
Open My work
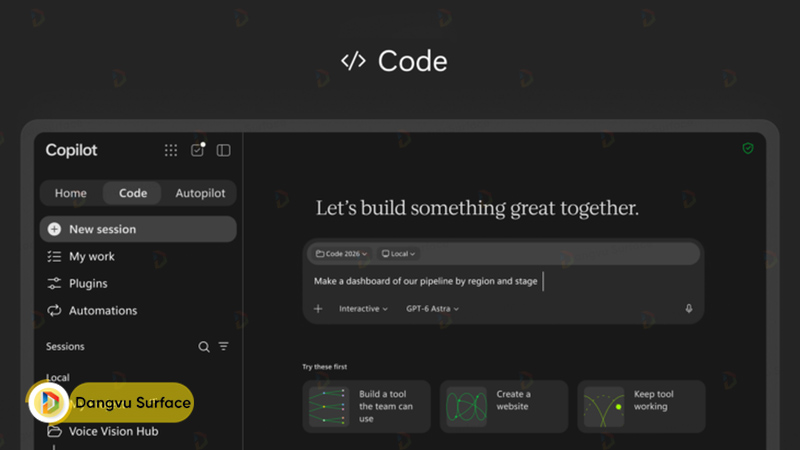pyautogui.click(x=92, y=256)
